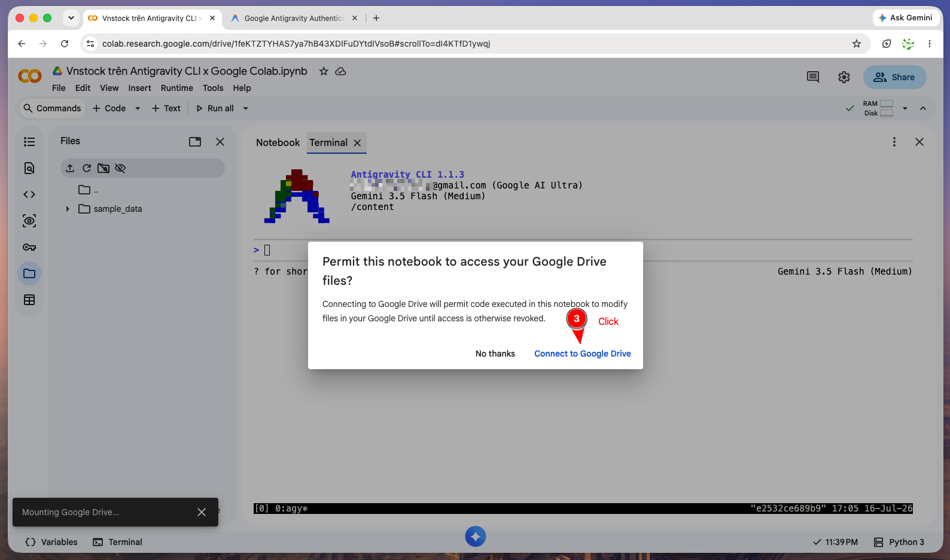950x560 pixels.
Task: Collapse the header with the chevron-up
Action: click(923, 108)
